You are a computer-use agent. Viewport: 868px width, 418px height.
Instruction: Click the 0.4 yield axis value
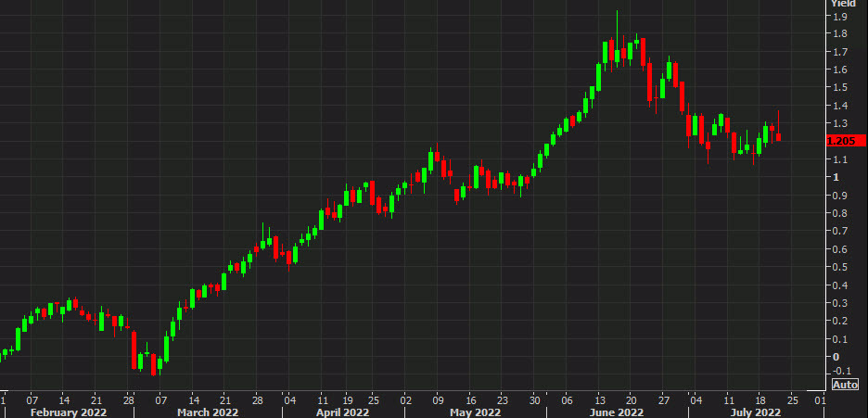(x=840, y=285)
